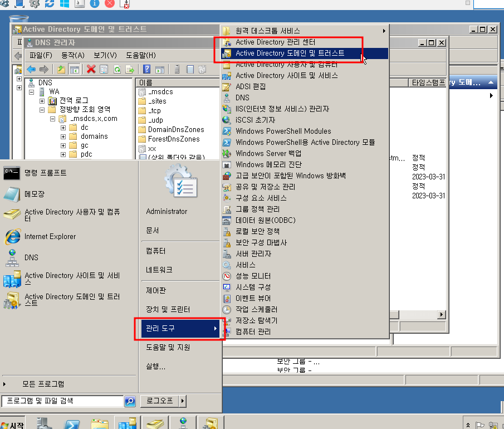Open 원격 데스크톱 서비스 submenu

[x=305, y=31]
